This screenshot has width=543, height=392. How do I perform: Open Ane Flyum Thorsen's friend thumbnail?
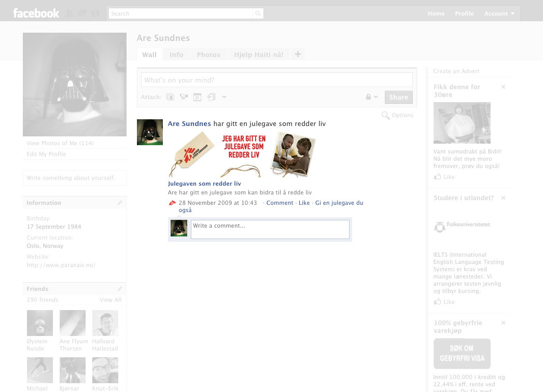73,323
